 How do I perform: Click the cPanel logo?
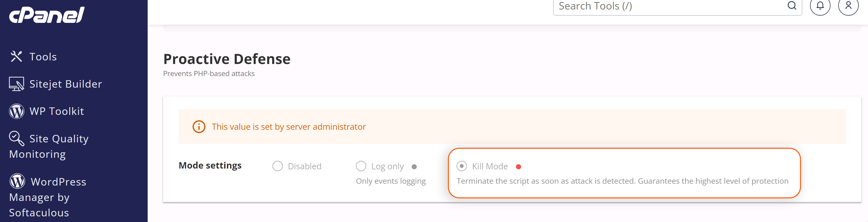point(47,15)
